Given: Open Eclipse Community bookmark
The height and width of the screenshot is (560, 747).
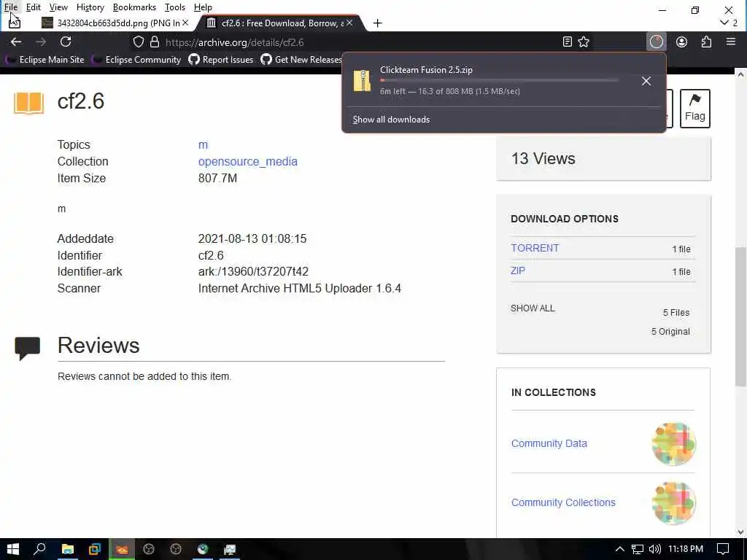Looking at the screenshot, I should tap(137, 60).
